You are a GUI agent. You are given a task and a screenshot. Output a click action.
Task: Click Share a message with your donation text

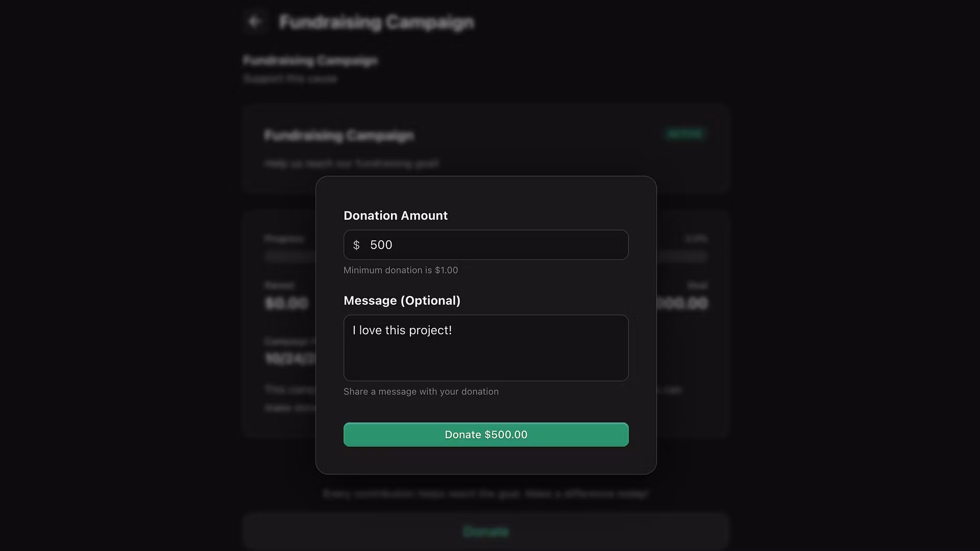pyautogui.click(x=421, y=392)
